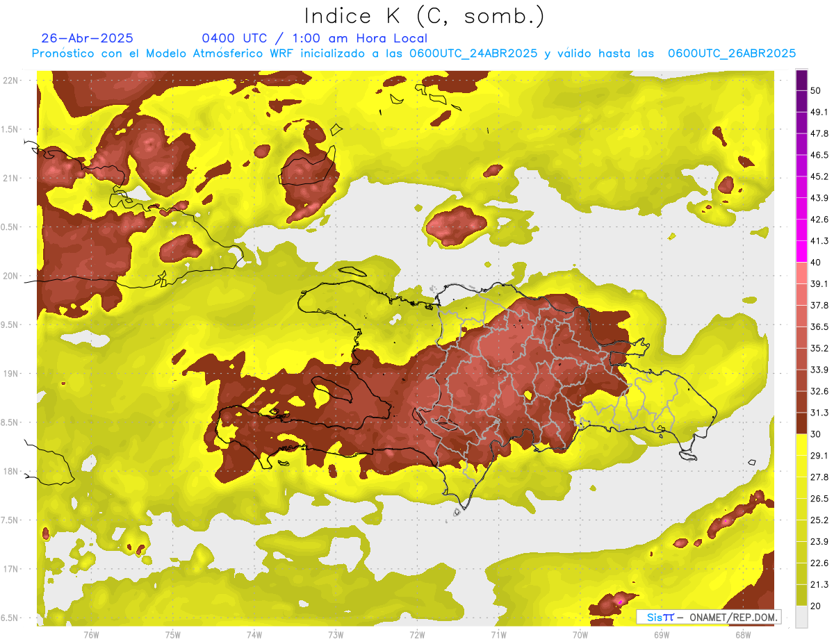
Task: Click the "22N" latitude label
Action: click(x=10, y=81)
